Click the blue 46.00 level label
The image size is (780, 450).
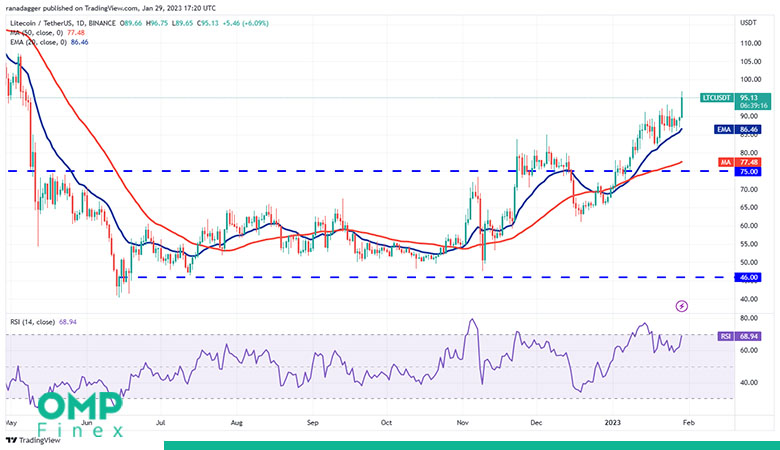click(748, 277)
